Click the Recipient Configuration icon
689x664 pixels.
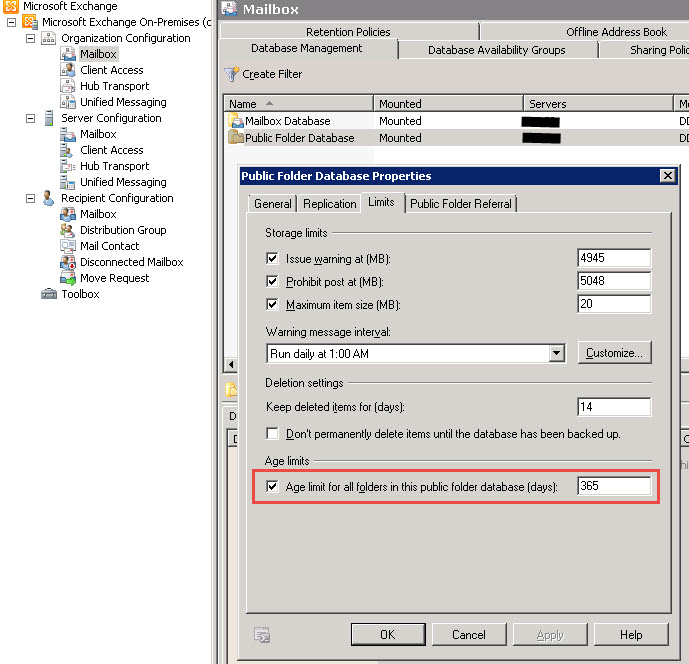(x=48, y=198)
